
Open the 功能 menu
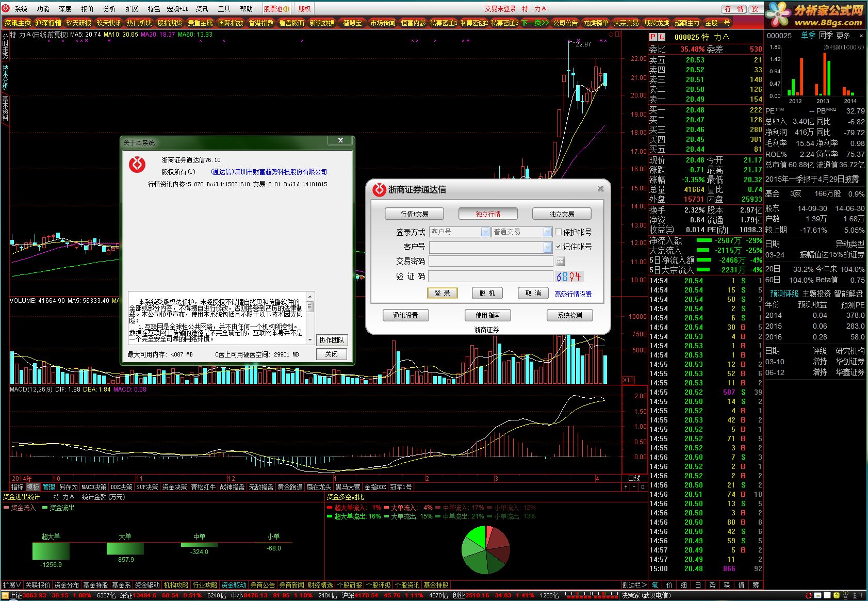pyautogui.click(x=43, y=9)
